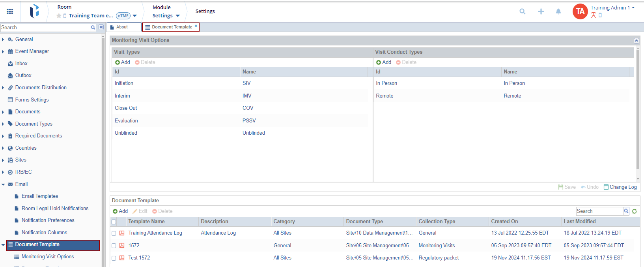Click the PDF icon for Test 1572
The height and width of the screenshot is (267, 644).
tap(122, 258)
